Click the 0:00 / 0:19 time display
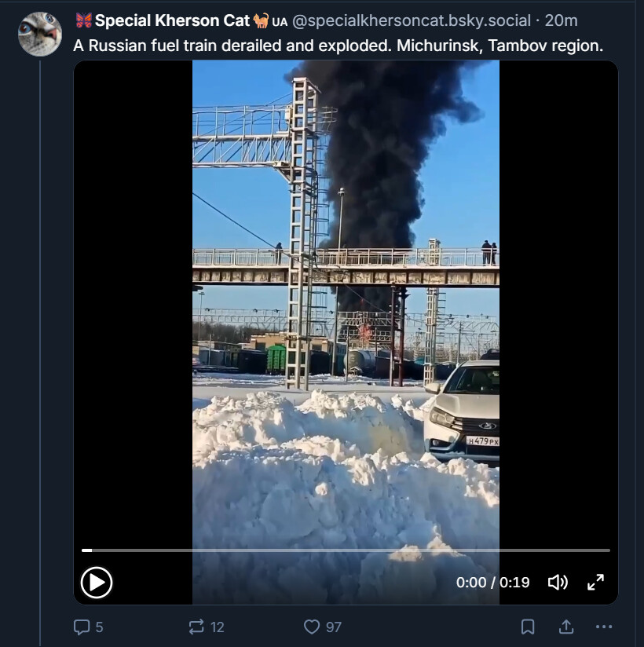The height and width of the screenshot is (647, 644). (492, 583)
